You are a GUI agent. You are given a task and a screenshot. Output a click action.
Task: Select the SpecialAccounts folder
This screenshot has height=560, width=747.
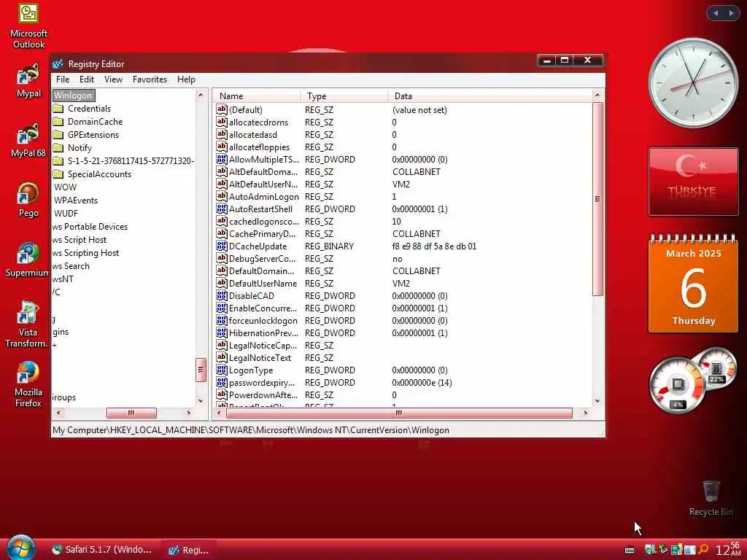click(x=99, y=174)
